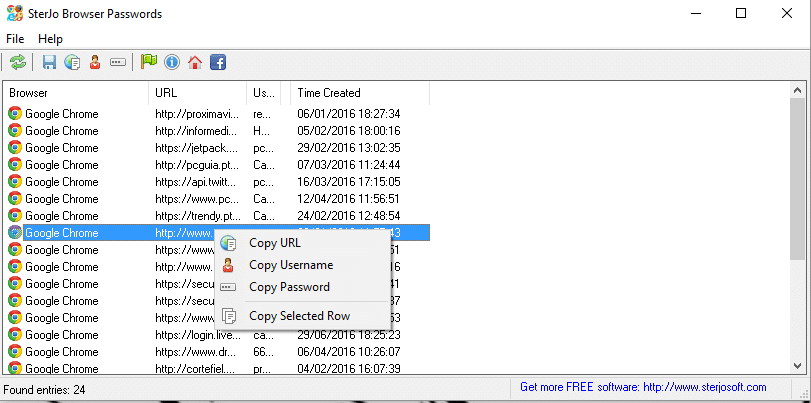
Task: Sort by the Time Created column header
Action: (x=359, y=93)
